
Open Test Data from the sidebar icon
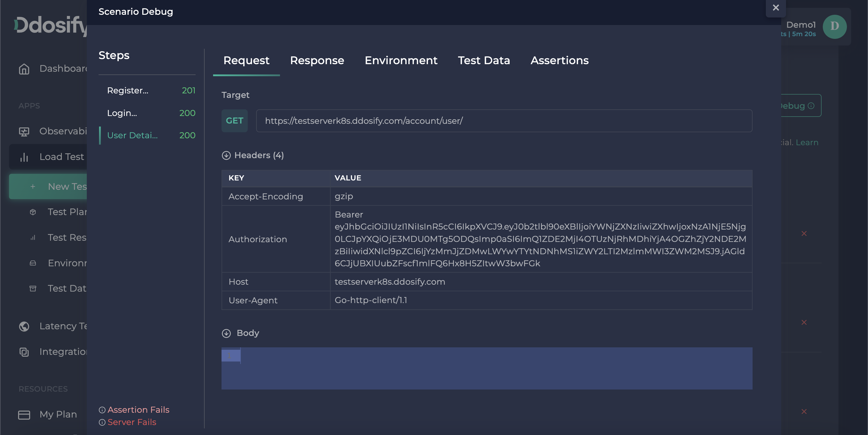pyautogui.click(x=33, y=289)
